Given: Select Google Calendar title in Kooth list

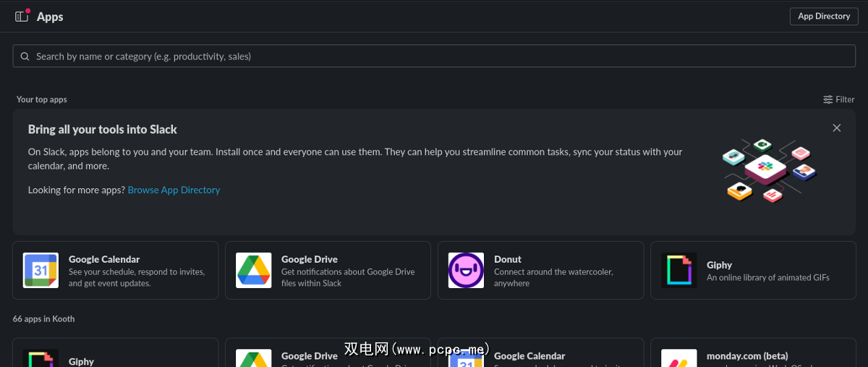Looking at the screenshot, I should (529, 356).
